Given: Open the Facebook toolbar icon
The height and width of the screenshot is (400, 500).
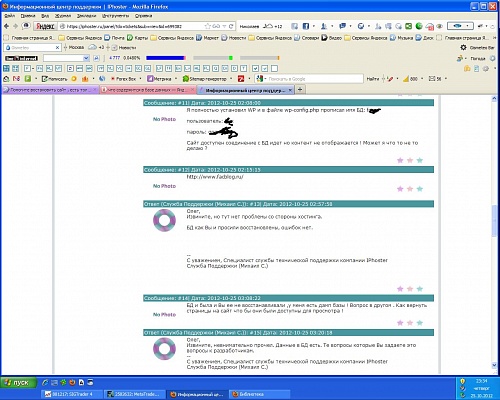Looking at the screenshot, I should tap(305, 26).
